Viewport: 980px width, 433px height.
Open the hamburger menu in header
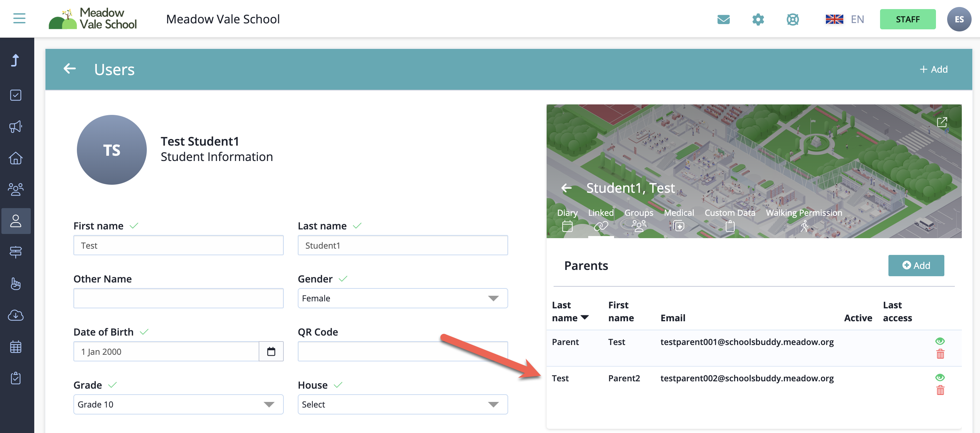19,18
